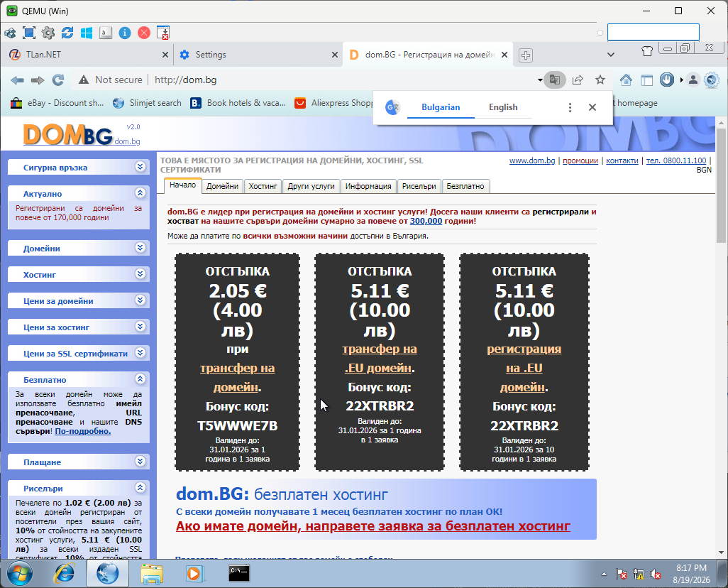This screenshot has height=588, width=728.
Task: Click the Windows logo key toolbar icon
Action: point(87,33)
